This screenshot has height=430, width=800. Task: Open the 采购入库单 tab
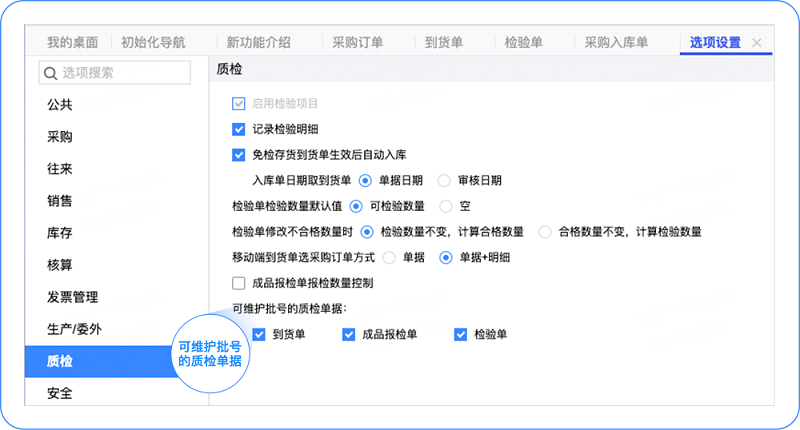pos(616,42)
